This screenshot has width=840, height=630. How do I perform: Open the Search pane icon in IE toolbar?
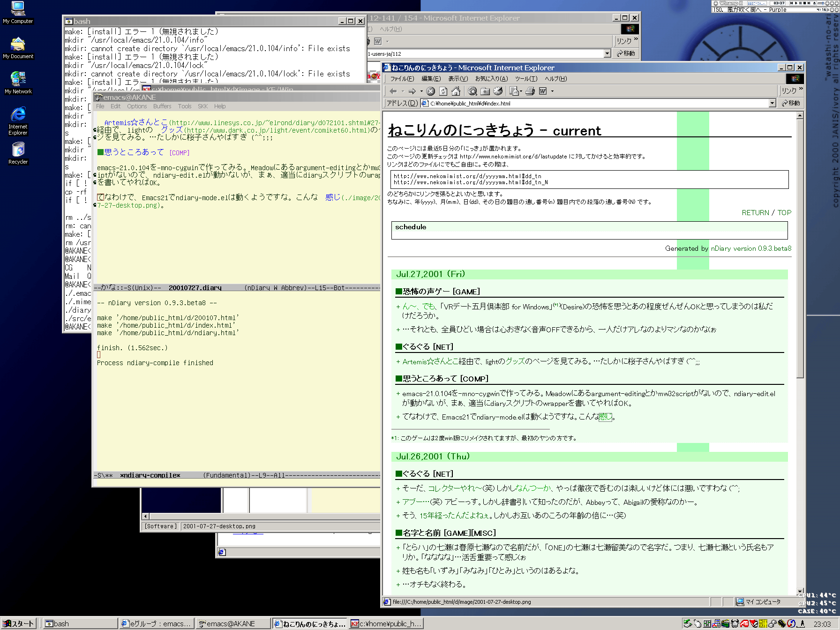(x=472, y=91)
